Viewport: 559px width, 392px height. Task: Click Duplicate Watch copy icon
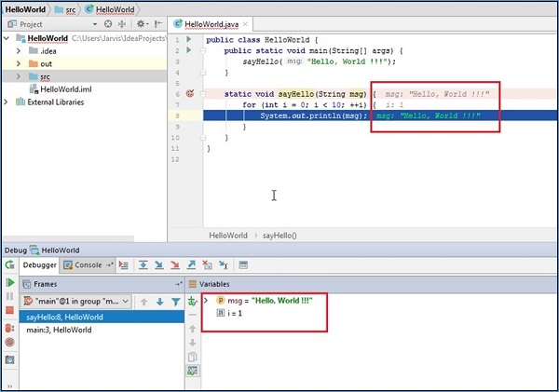pos(193,357)
